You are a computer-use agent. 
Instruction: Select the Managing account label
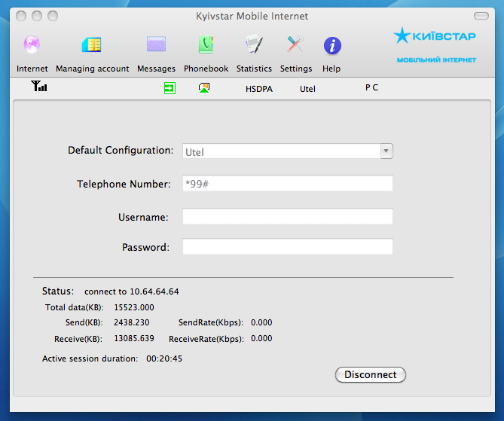92,69
